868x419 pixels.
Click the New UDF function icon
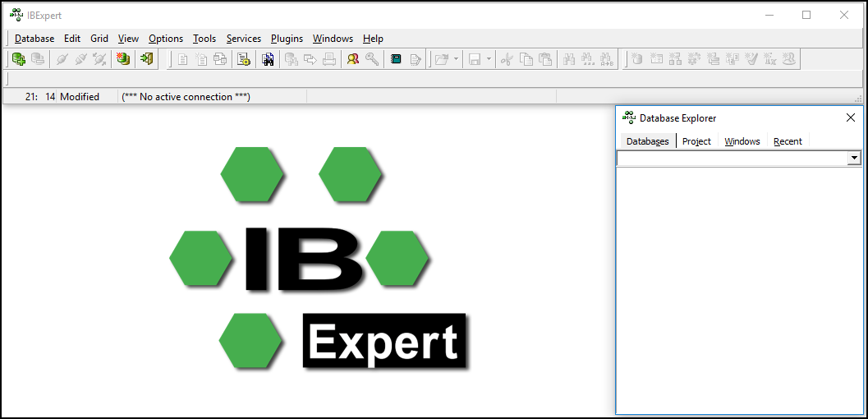[770, 59]
